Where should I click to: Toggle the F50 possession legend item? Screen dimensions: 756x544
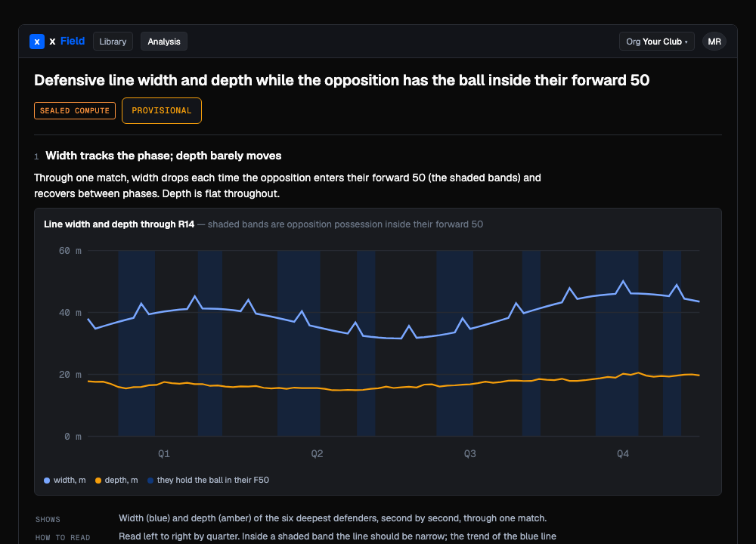[209, 481]
